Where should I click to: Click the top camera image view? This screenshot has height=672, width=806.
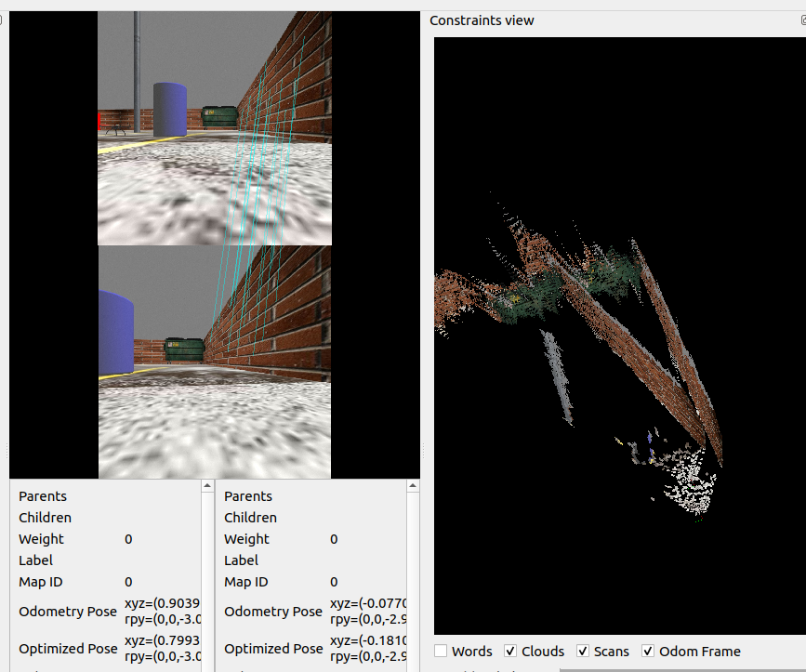[x=214, y=128]
